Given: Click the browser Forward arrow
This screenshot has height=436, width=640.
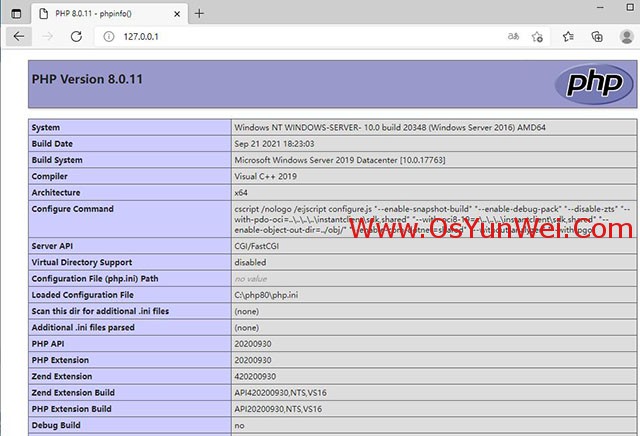Looking at the screenshot, I should [x=47, y=36].
